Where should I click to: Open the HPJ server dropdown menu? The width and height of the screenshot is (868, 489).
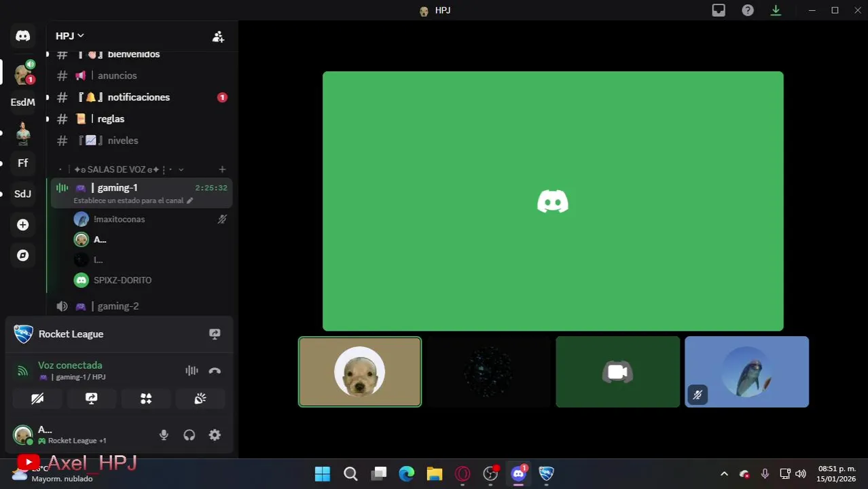(70, 36)
